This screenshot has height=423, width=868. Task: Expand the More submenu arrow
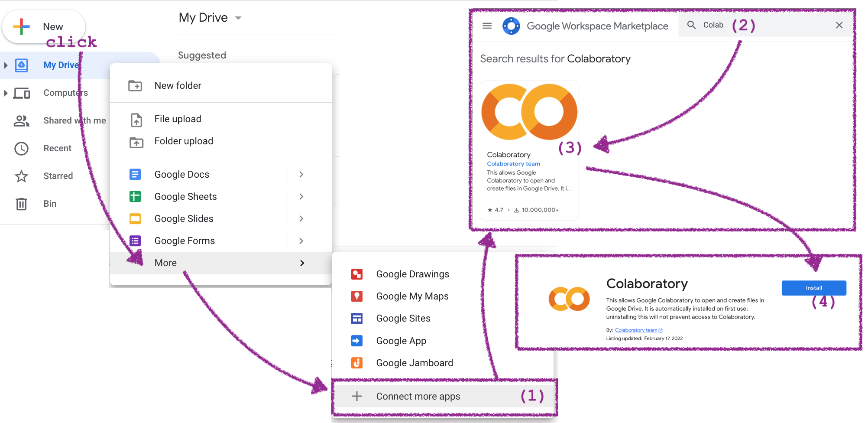[302, 263]
